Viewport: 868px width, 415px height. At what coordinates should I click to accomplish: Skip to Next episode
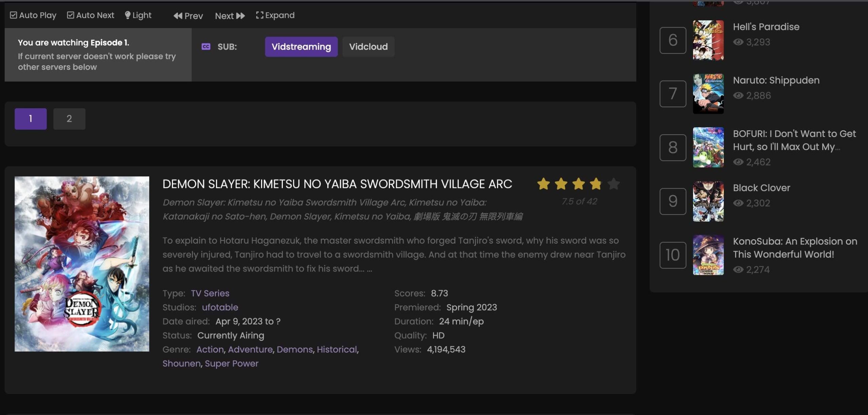pyautogui.click(x=230, y=16)
